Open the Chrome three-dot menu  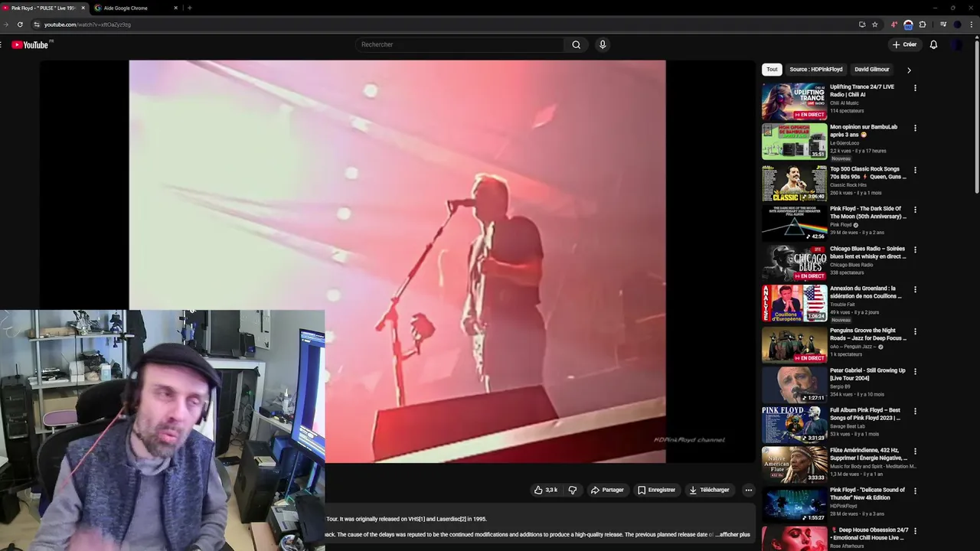click(x=972, y=24)
